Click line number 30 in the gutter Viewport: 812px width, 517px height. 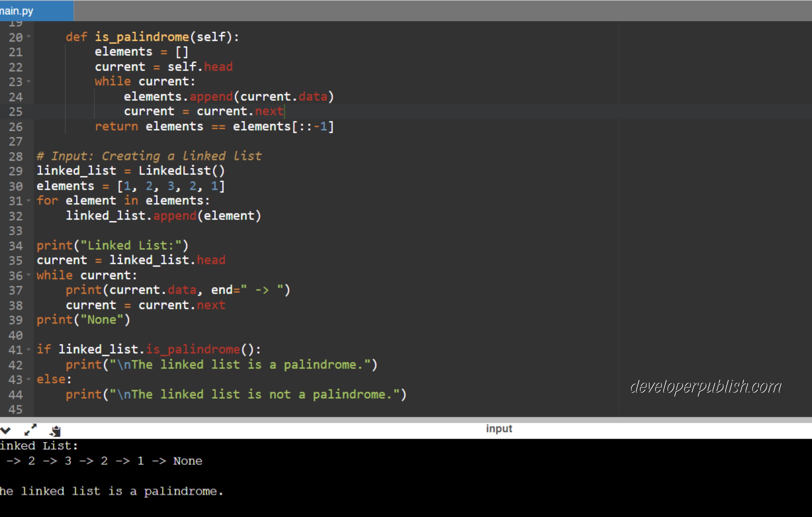click(16, 186)
